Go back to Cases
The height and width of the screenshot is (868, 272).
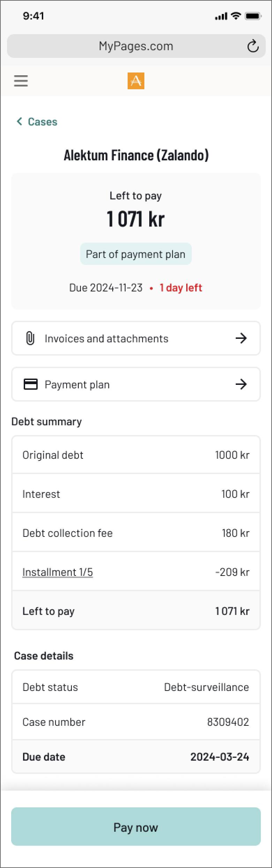[x=42, y=122]
